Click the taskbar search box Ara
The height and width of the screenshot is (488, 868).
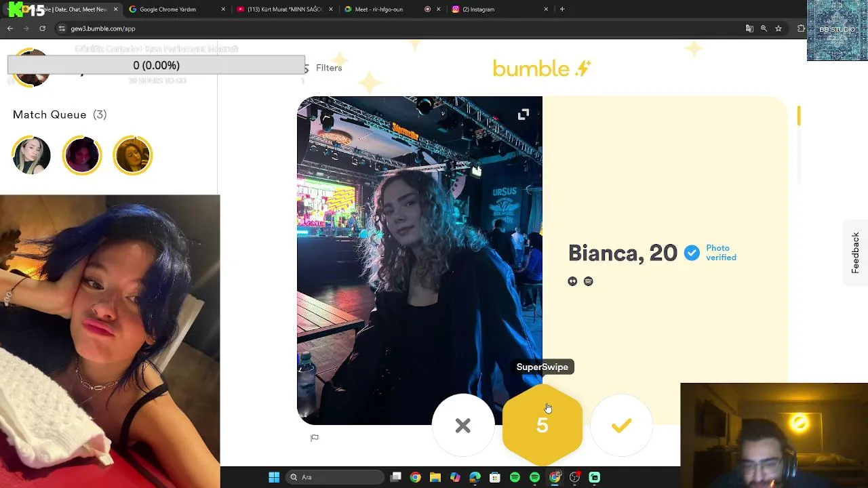click(335, 477)
